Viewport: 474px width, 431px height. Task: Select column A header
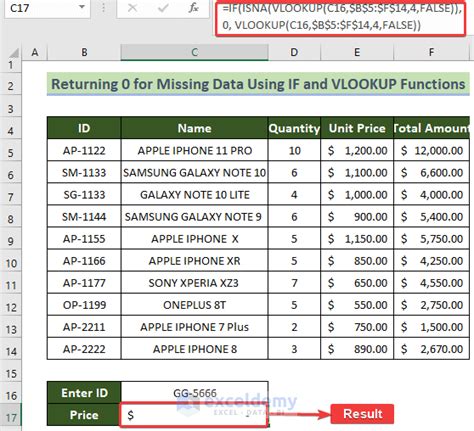point(35,52)
